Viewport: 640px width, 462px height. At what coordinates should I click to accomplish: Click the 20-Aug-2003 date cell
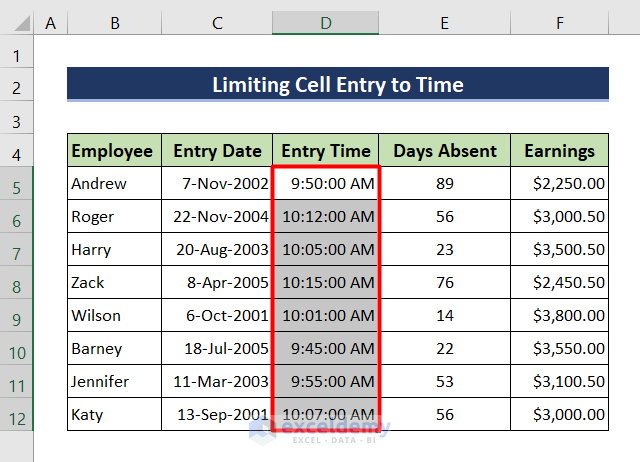point(217,250)
